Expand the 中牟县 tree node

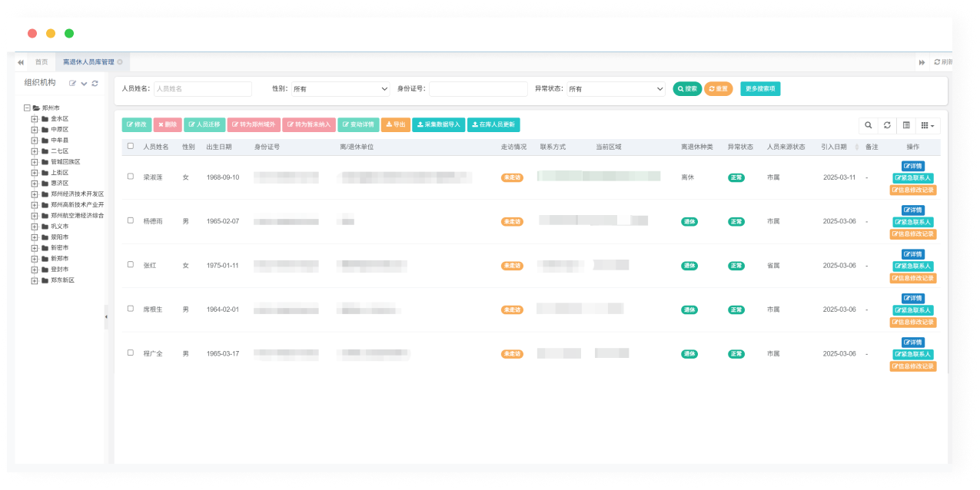[35, 141]
